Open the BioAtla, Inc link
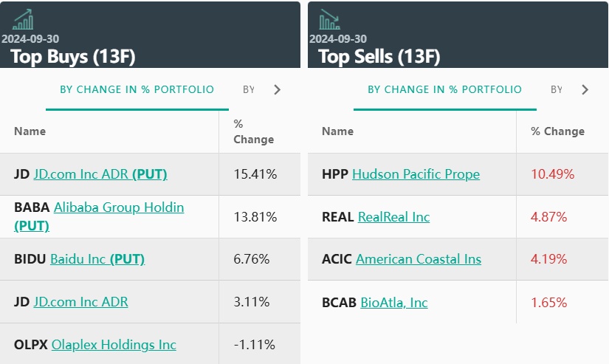 pyautogui.click(x=394, y=303)
